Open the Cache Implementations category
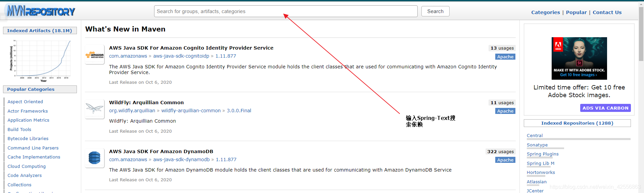This screenshot has width=644, height=193. (34, 157)
